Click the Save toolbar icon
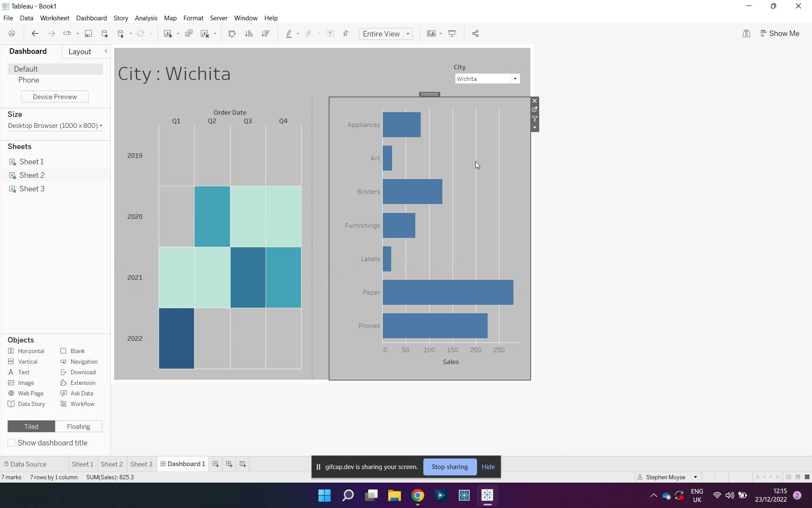 (88, 33)
